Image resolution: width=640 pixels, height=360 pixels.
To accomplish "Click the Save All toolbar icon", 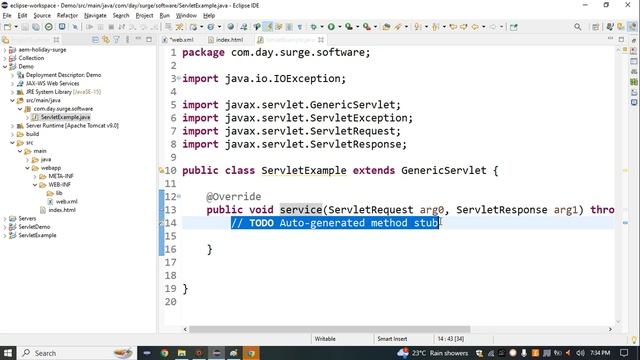I will click(x=36, y=27).
